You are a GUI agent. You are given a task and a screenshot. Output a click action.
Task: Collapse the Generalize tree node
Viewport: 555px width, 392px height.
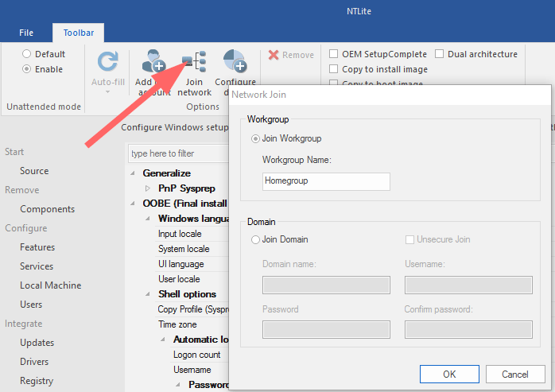[133, 173]
